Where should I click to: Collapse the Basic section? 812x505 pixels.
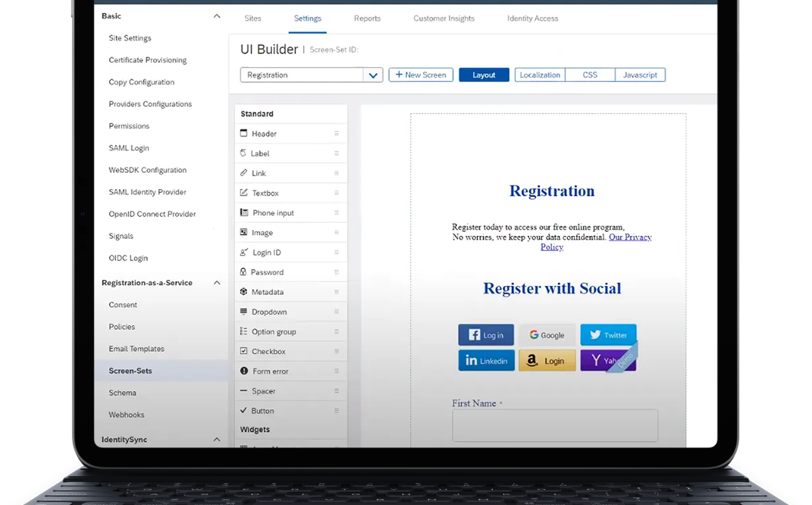click(217, 16)
